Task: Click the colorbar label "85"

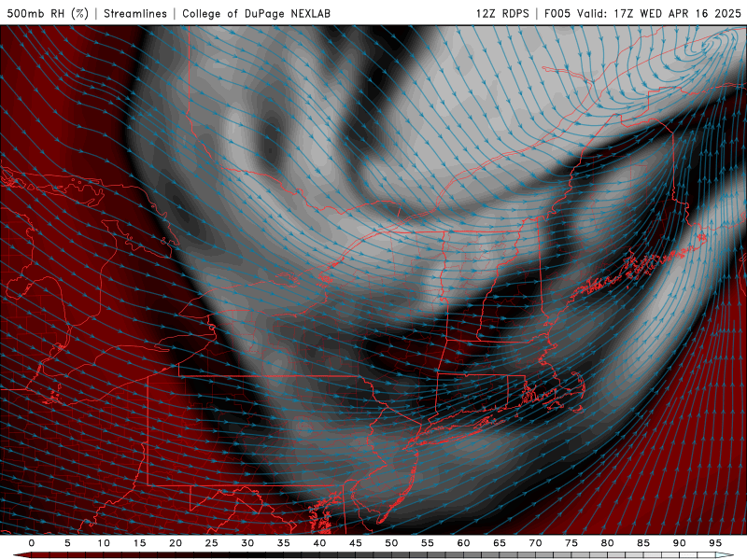Action: point(643,543)
